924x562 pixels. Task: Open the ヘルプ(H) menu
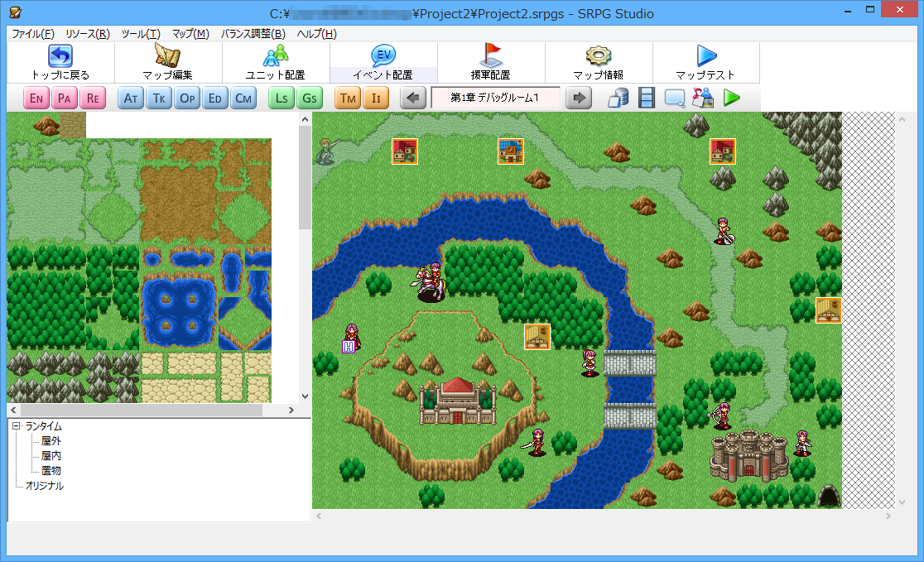(316, 34)
